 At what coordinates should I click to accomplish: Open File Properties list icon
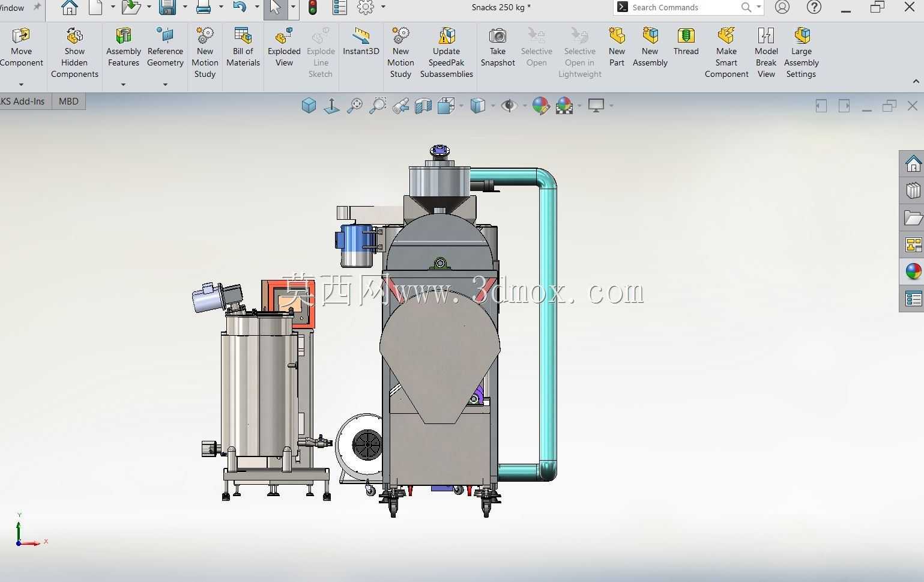point(340,7)
